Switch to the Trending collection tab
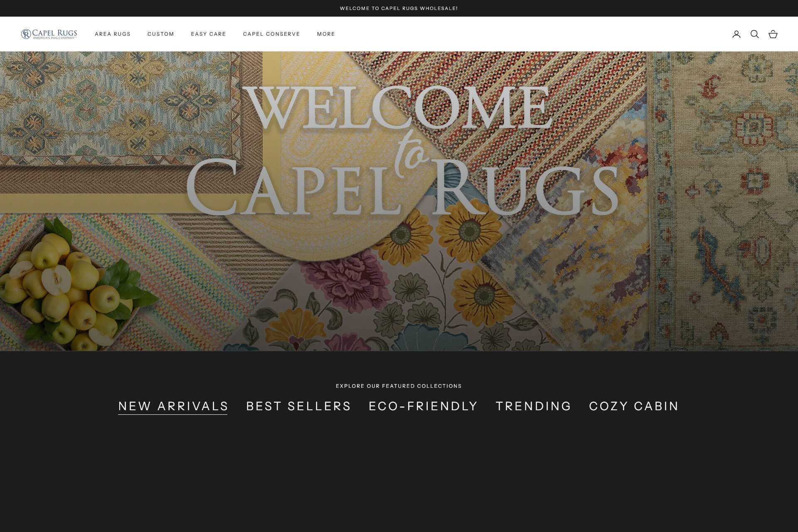The width and height of the screenshot is (798, 532). click(533, 406)
